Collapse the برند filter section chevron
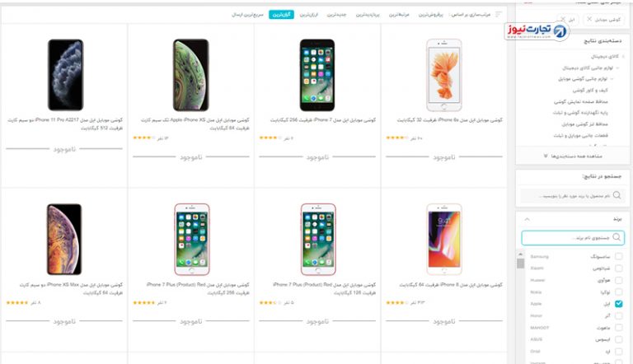 click(527, 219)
